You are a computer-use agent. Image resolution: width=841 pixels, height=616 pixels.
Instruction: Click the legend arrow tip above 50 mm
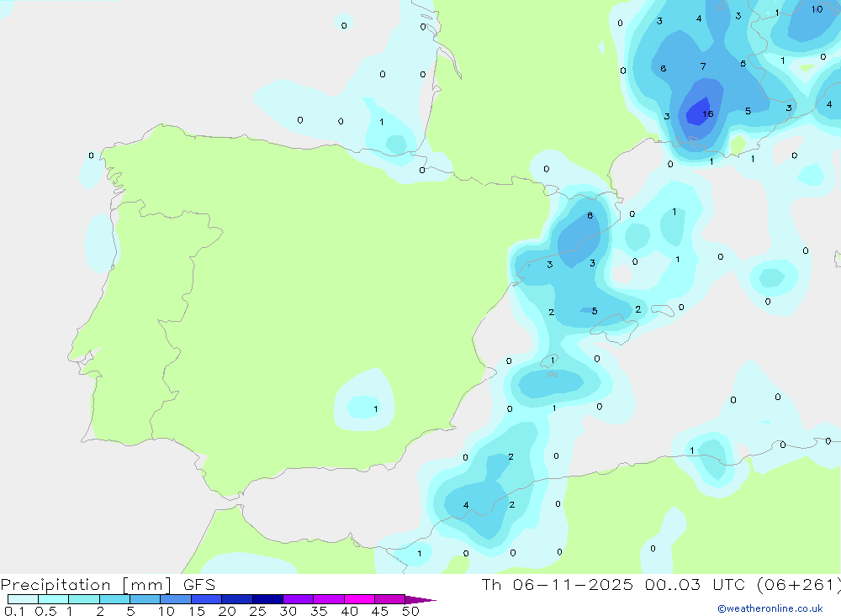(x=420, y=600)
